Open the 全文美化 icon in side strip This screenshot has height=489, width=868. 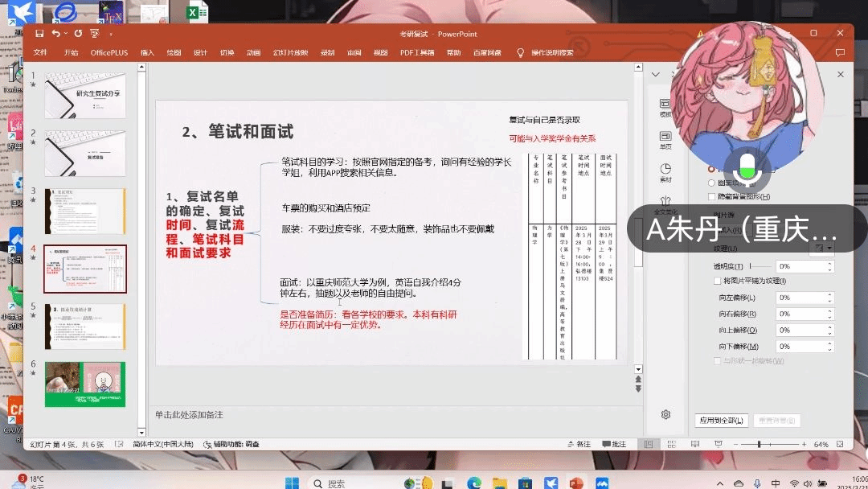pos(665,205)
